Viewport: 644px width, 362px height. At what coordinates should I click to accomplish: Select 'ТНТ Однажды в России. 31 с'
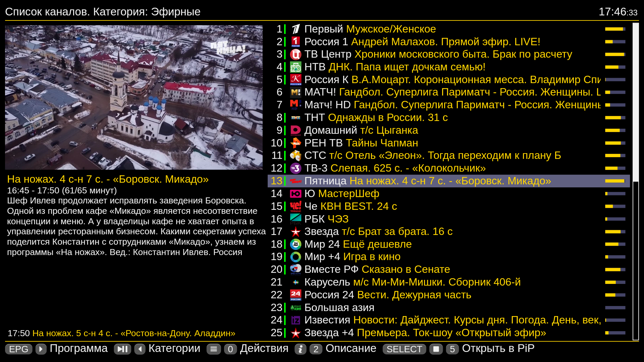[x=449, y=118]
